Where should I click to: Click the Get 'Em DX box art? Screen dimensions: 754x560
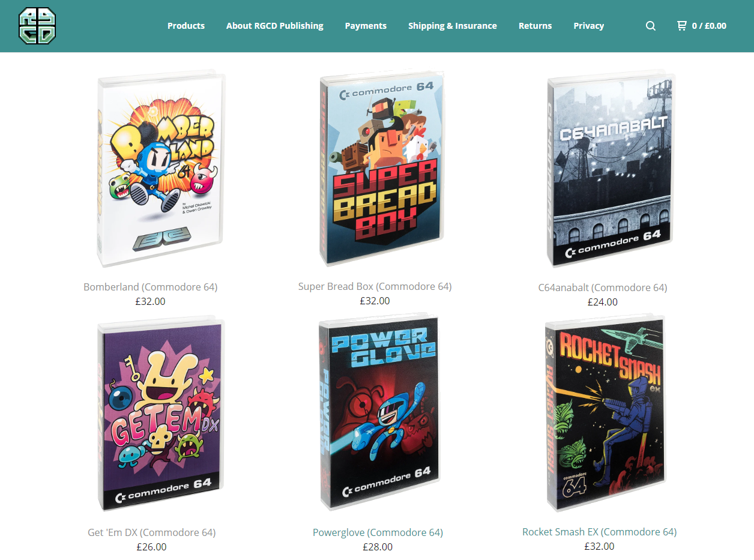(160, 415)
